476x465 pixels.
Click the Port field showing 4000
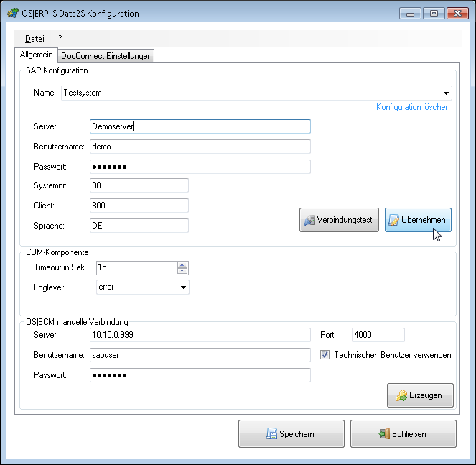[x=378, y=335]
